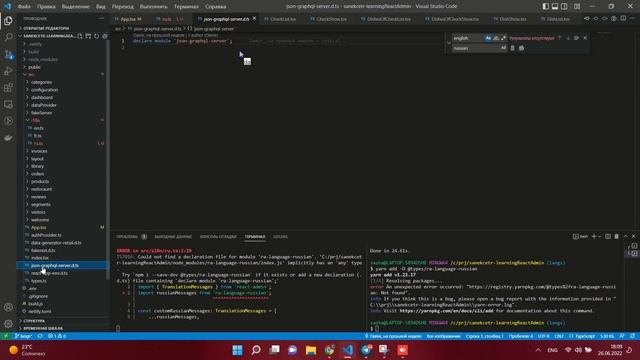Viewport: 640px width, 360px height.
Task: Go to next match in find widget
Action: 568,38
